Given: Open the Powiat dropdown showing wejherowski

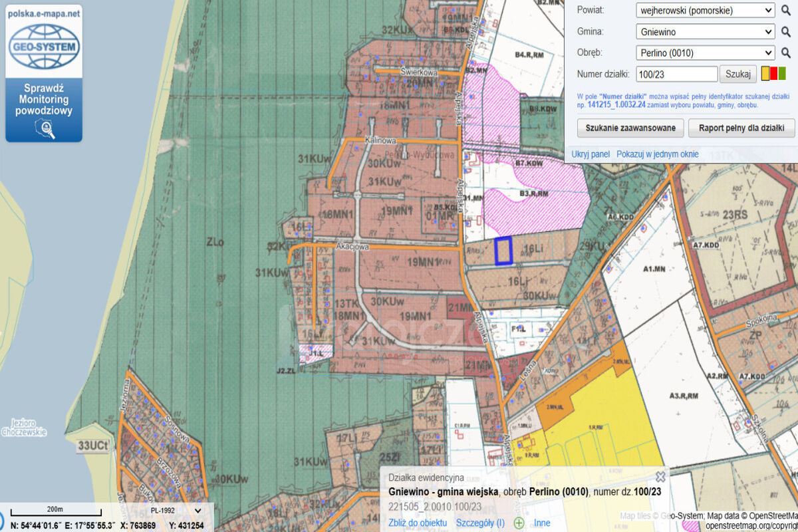Looking at the screenshot, I should point(705,10).
